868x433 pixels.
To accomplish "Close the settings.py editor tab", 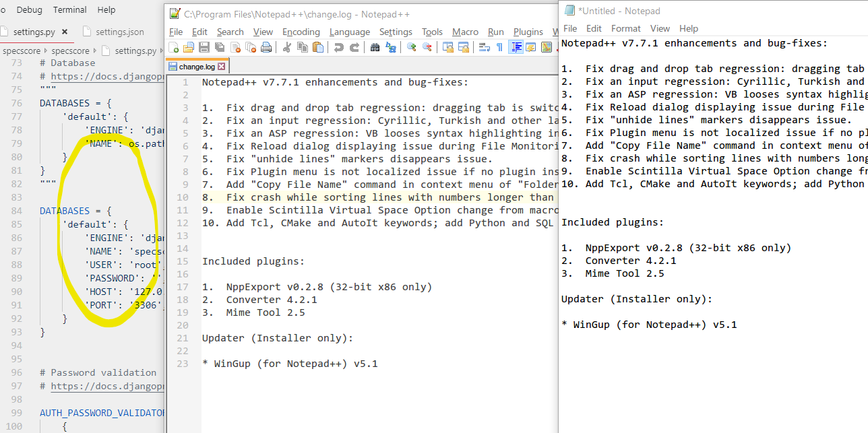I will [x=65, y=32].
